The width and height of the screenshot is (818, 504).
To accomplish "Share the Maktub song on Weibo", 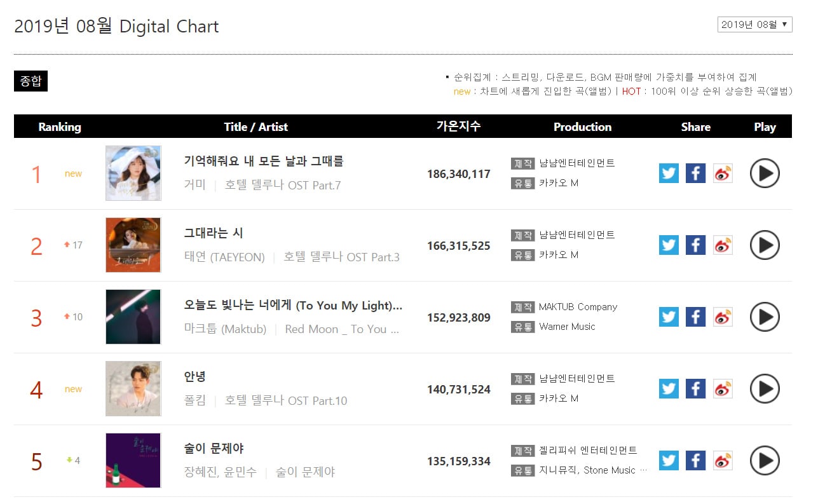I will click(723, 317).
